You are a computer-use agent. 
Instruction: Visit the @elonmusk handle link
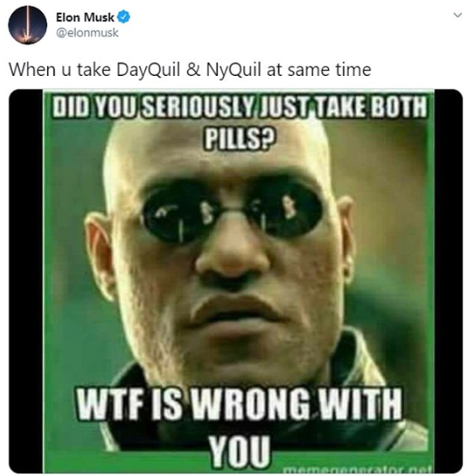[87, 32]
